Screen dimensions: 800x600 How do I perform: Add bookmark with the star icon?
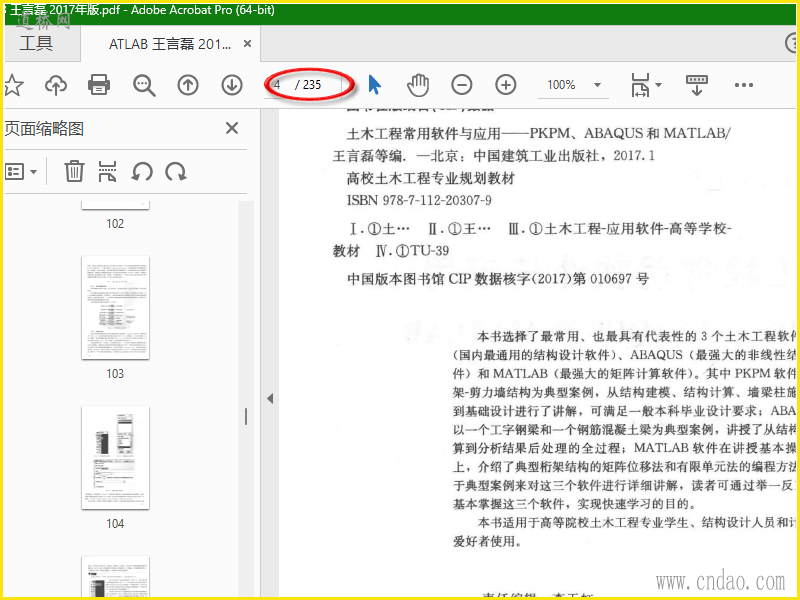click(13, 85)
